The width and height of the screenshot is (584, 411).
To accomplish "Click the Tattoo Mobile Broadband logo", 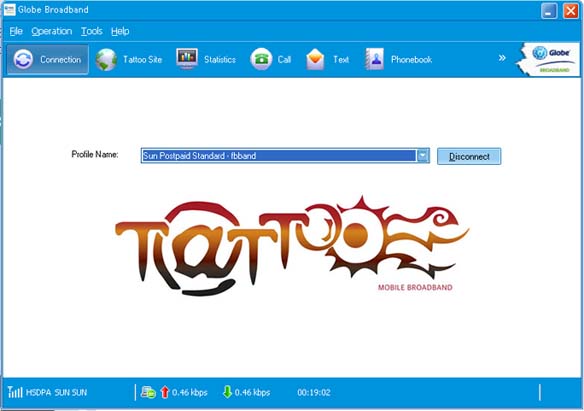I will pyautogui.click(x=292, y=246).
